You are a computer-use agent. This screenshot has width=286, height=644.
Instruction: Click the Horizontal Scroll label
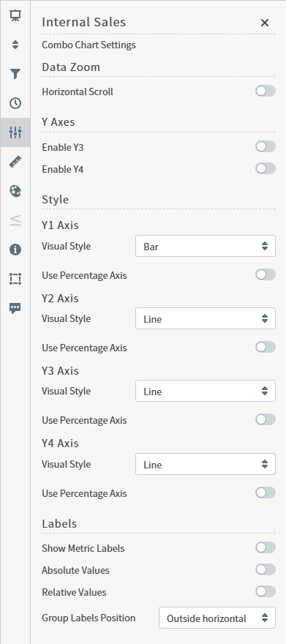(78, 91)
